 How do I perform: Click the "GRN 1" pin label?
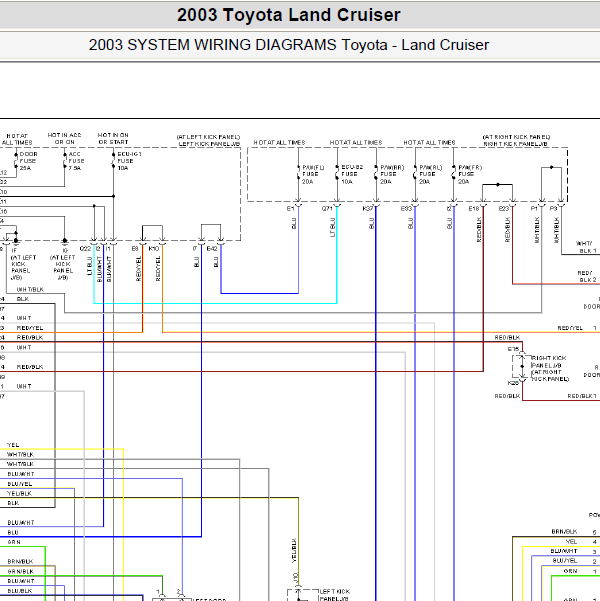pyautogui.click(x=580, y=571)
